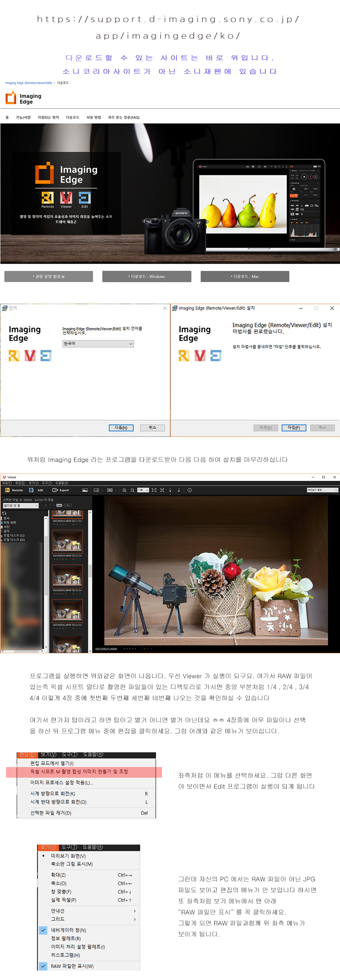Switch to single image preview layout icon
Image resolution: width=340 pixels, height=980 pixels.
(x=85, y=490)
